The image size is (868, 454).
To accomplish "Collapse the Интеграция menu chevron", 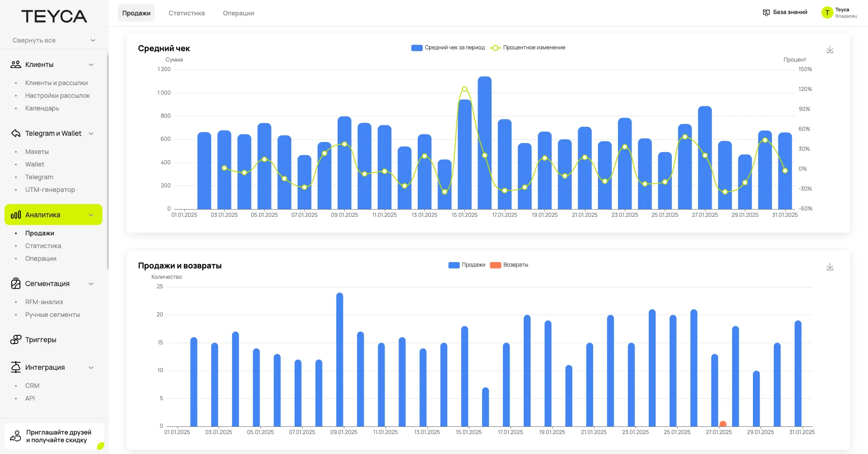I will point(91,368).
